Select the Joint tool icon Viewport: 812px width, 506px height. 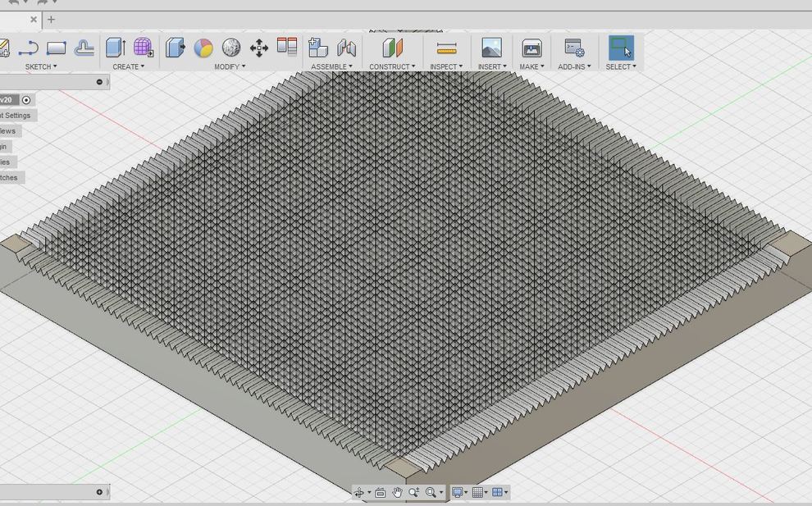[x=346, y=48]
